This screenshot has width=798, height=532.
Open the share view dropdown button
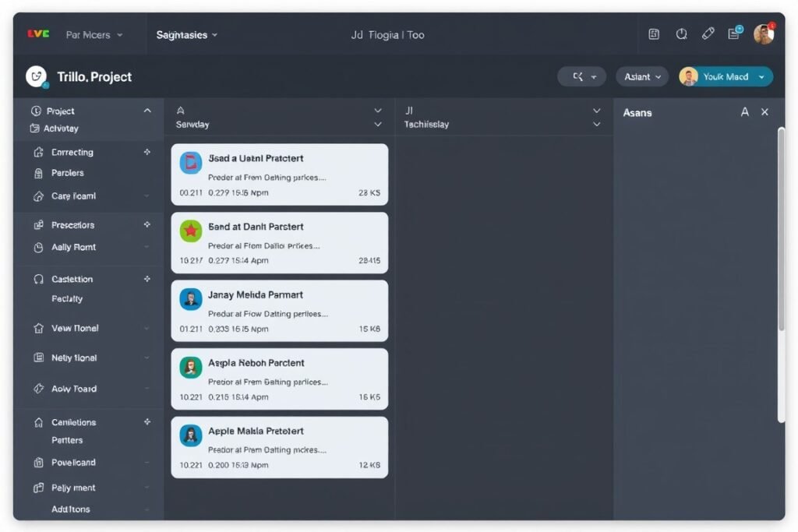pos(581,77)
